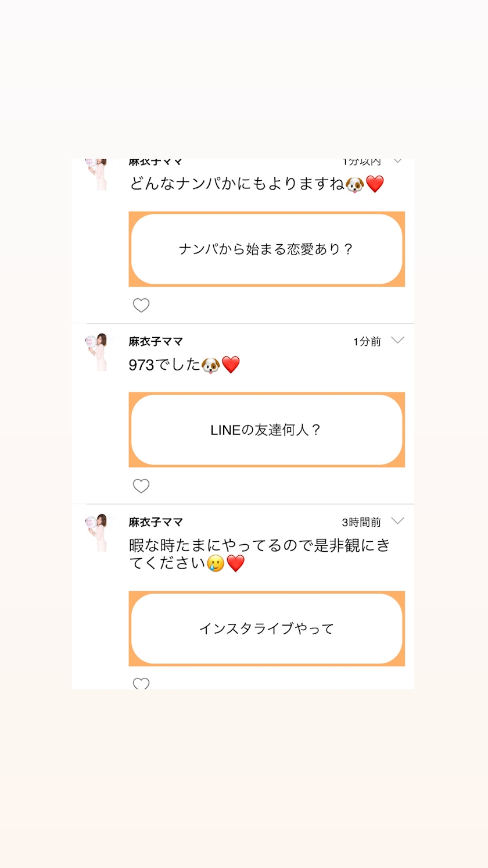The width and height of the screenshot is (488, 868).
Task: Tap the answer どんなナンパかにもよりますね
Action: click(x=236, y=184)
